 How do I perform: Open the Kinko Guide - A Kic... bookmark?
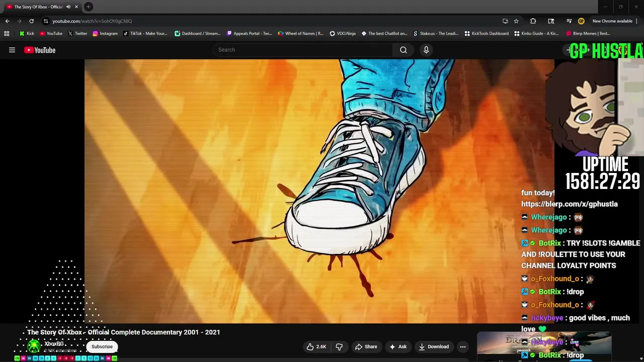536,34
